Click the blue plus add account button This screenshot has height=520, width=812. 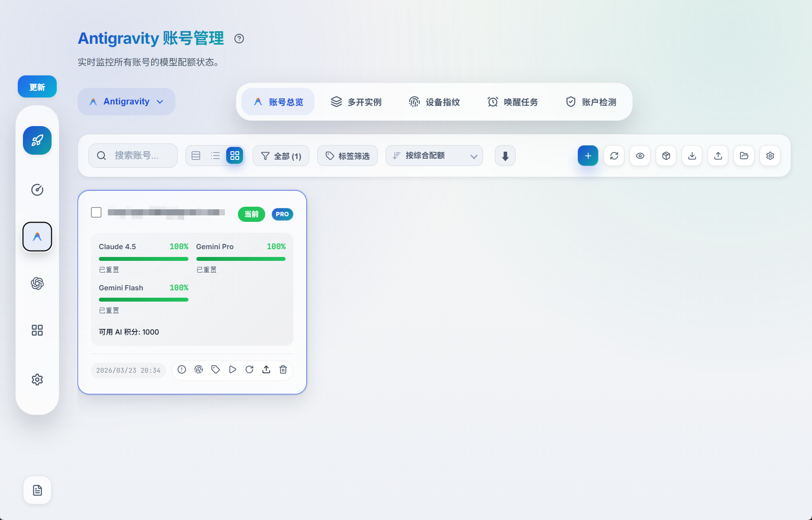pyautogui.click(x=588, y=156)
